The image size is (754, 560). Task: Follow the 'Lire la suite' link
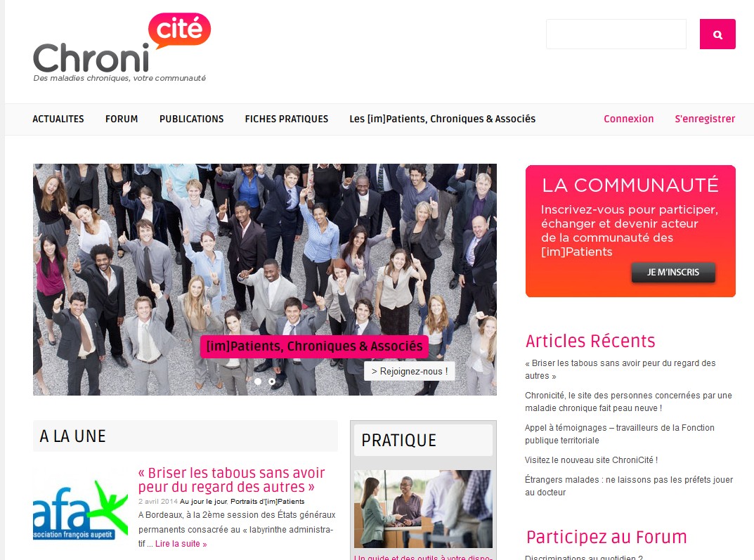pos(181,544)
